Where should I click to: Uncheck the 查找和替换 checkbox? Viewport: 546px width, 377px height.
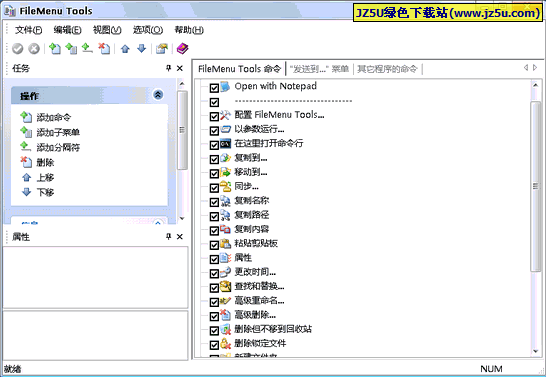214,288
